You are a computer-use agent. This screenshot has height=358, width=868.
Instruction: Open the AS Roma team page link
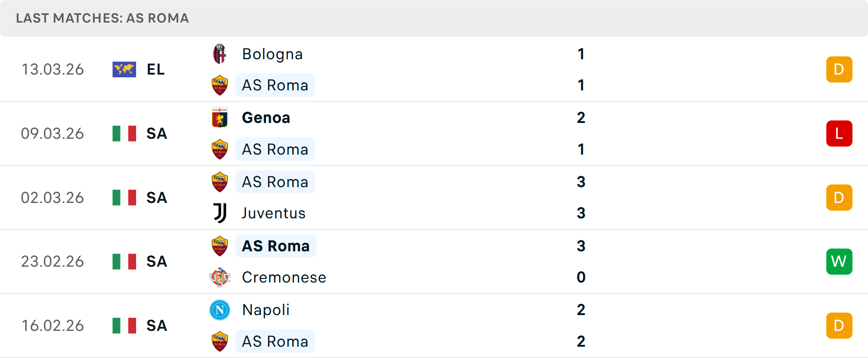(275, 85)
